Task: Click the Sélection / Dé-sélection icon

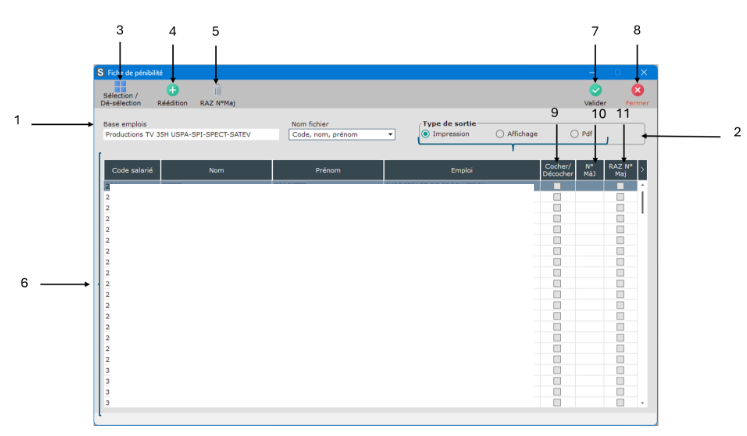Action: click(120, 89)
